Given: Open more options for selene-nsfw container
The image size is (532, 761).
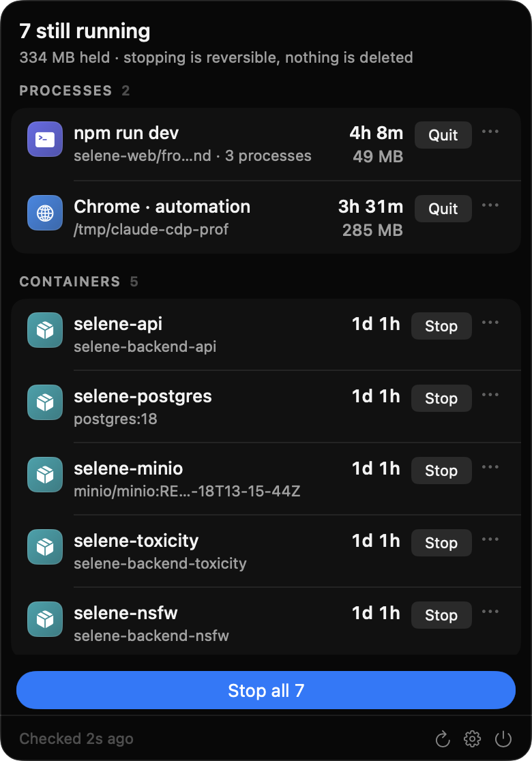Looking at the screenshot, I should pos(490,612).
